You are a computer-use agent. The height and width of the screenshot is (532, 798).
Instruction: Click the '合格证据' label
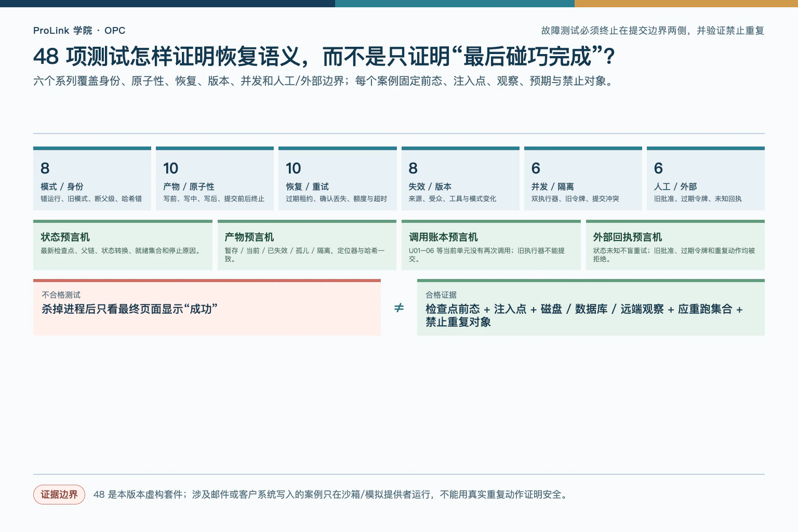point(441,295)
